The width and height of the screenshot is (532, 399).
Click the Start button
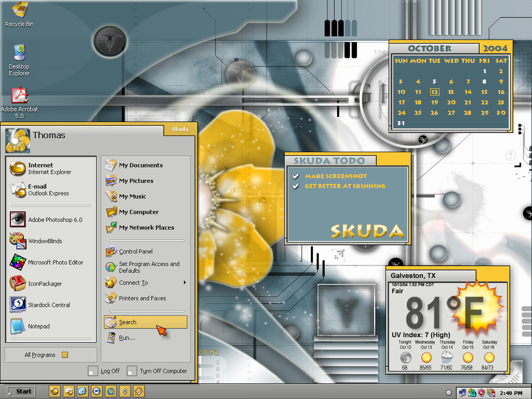click(20, 391)
